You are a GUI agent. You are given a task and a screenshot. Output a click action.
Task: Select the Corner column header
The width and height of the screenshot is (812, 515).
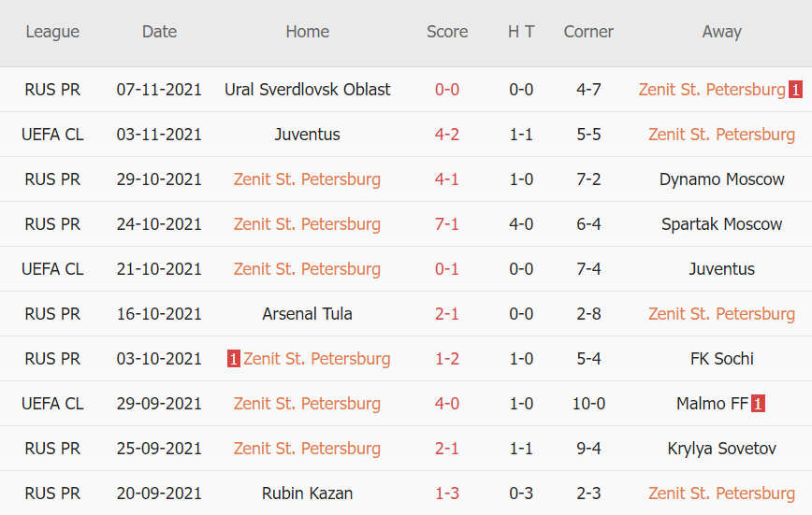tap(588, 32)
